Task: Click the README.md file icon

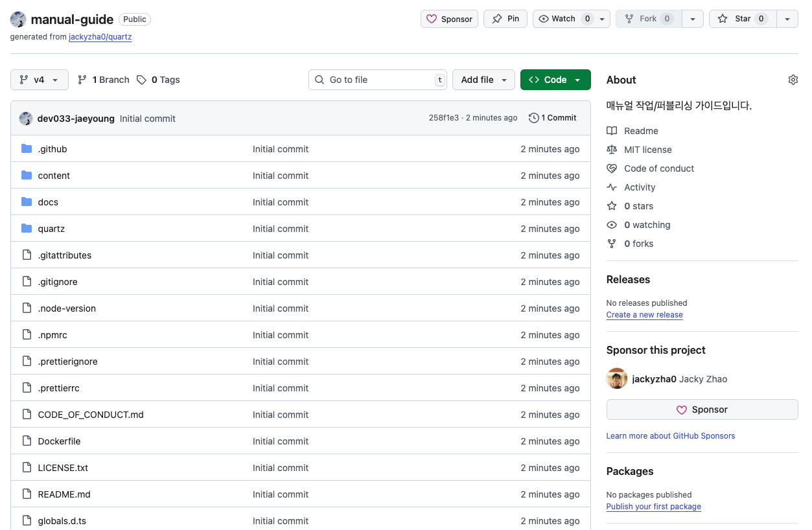Action: click(27, 494)
